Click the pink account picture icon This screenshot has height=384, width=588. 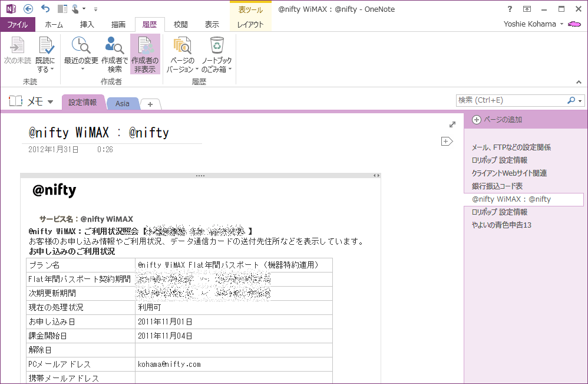click(x=574, y=24)
